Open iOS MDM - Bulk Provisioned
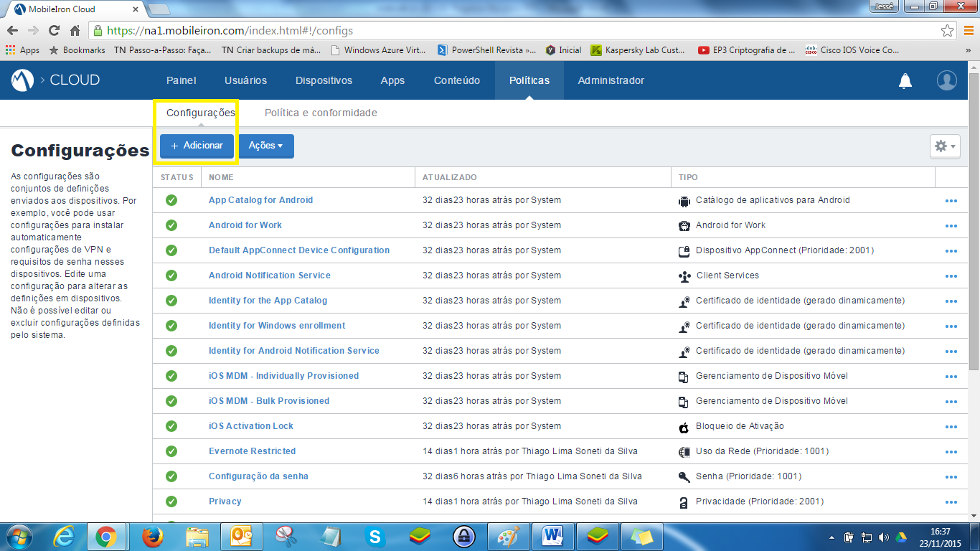This screenshot has width=980, height=551. [x=269, y=401]
